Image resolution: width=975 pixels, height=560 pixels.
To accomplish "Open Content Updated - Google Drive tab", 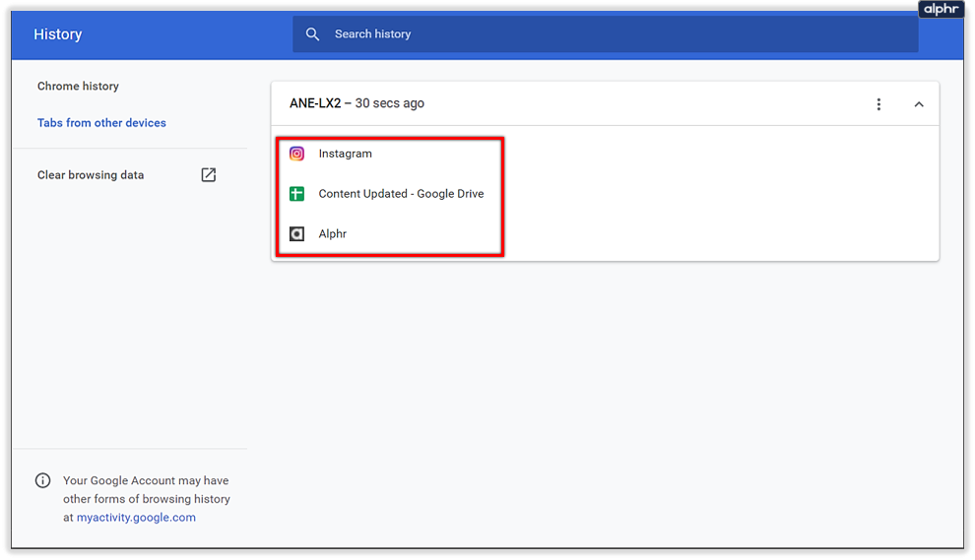I will (401, 194).
